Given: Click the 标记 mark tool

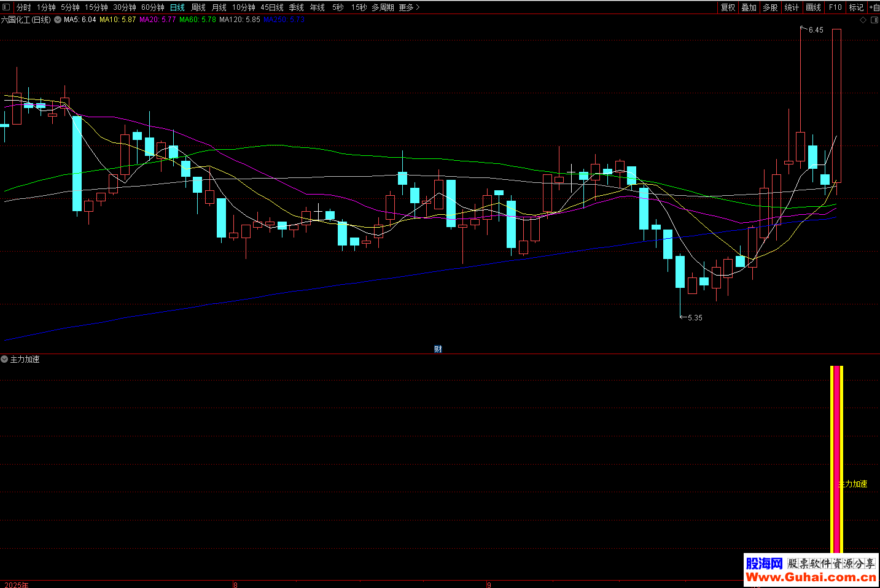Looking at the screenshot, I should (x=856, y=7).
